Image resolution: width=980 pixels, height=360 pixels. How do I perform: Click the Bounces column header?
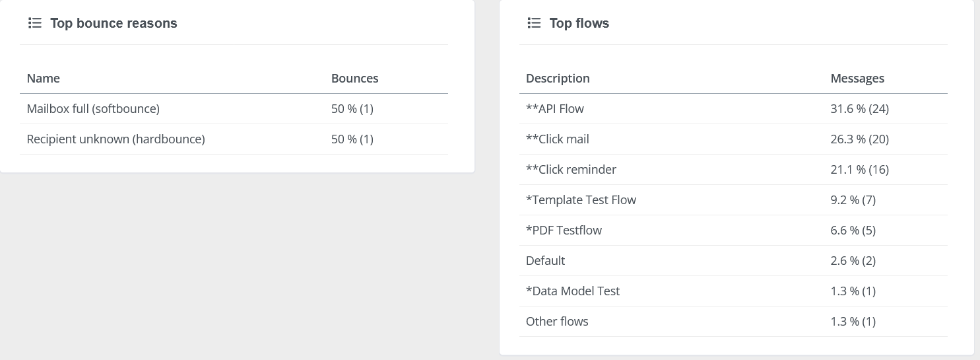(x=354, y=78)
